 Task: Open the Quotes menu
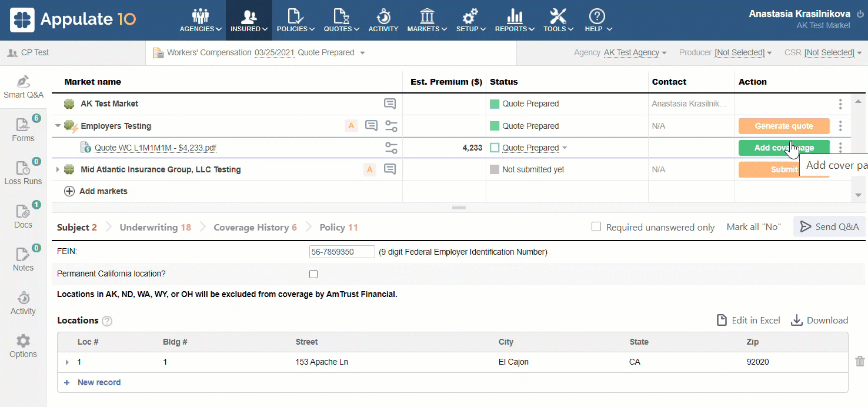341,20
